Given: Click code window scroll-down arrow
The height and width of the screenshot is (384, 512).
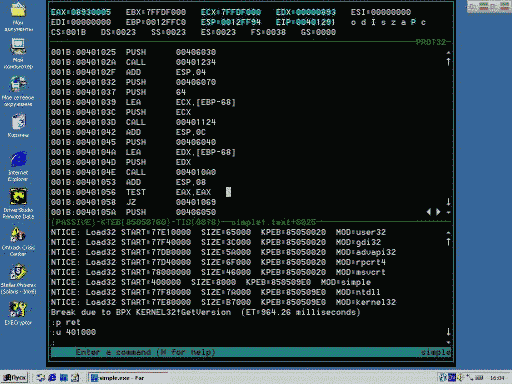Looking at the screenshot, I should tap(448, 202).
